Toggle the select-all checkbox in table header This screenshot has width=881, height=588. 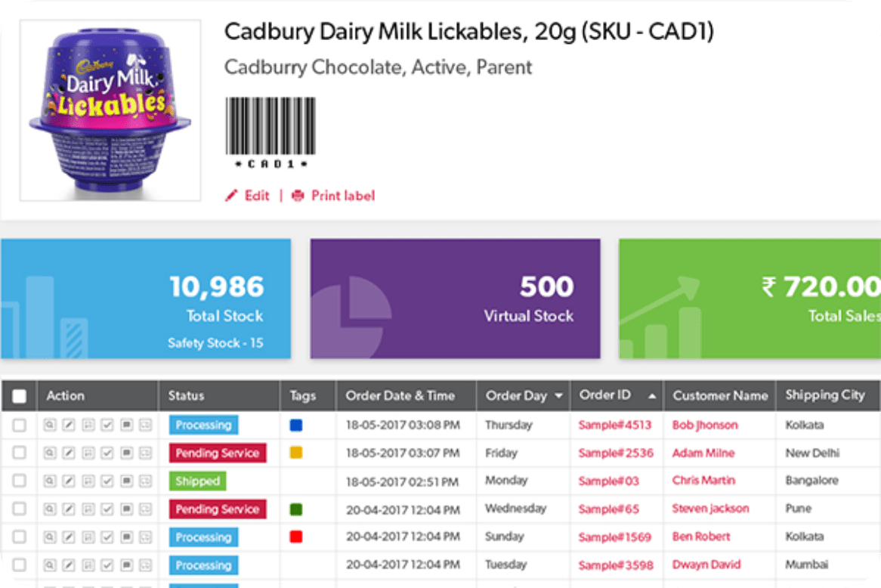19,396
